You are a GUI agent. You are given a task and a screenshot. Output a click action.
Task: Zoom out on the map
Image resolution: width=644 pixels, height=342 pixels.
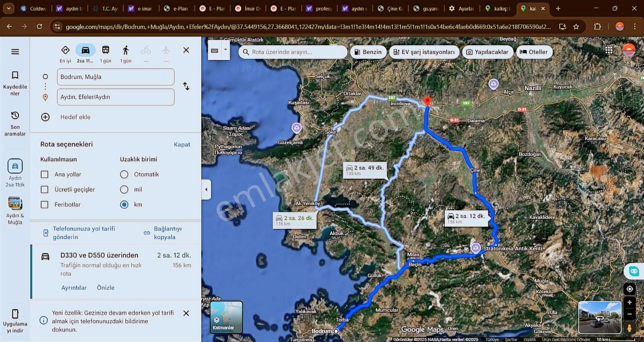click(630, 314)
